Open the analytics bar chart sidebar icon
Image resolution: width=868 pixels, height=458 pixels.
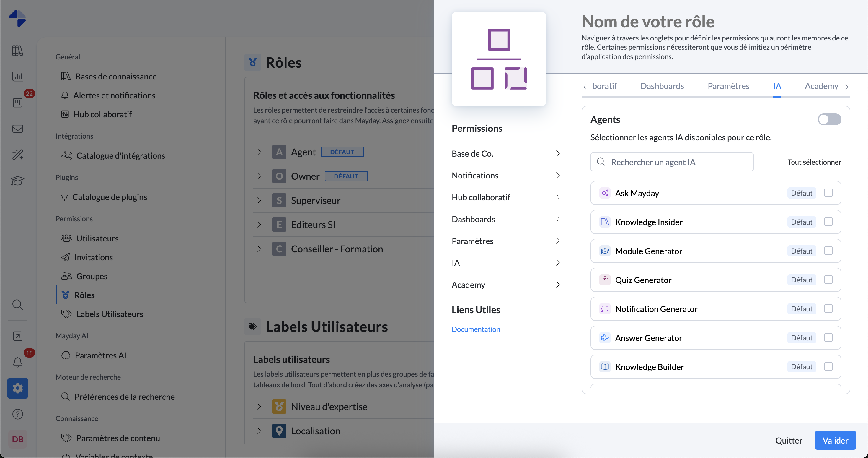[17, 77]
